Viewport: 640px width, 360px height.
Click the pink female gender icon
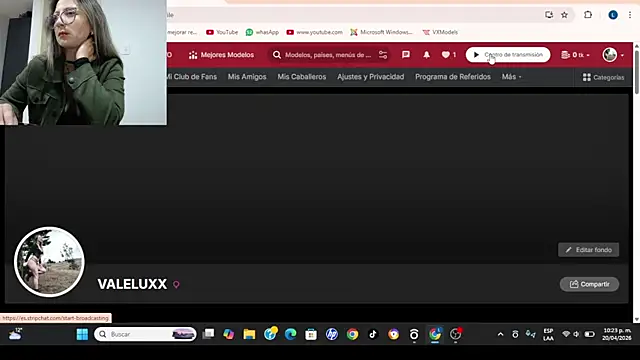click(176, 284)
